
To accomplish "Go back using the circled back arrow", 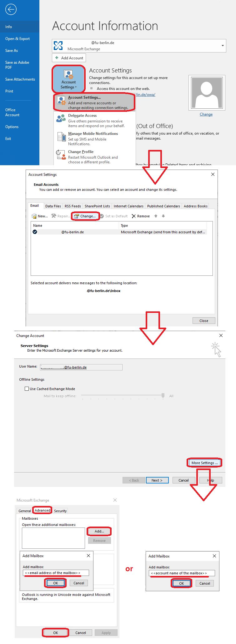I will click(11, 9).
